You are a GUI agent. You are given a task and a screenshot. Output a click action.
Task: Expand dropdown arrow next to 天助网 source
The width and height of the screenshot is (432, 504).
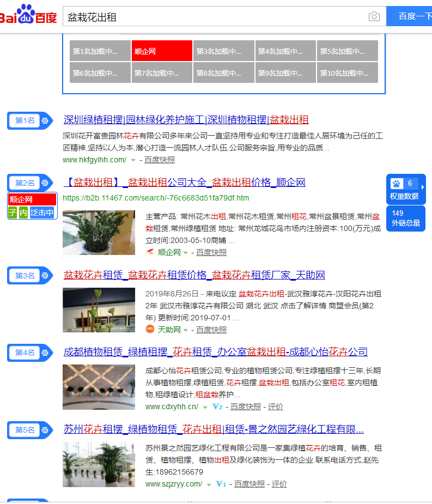185,330
